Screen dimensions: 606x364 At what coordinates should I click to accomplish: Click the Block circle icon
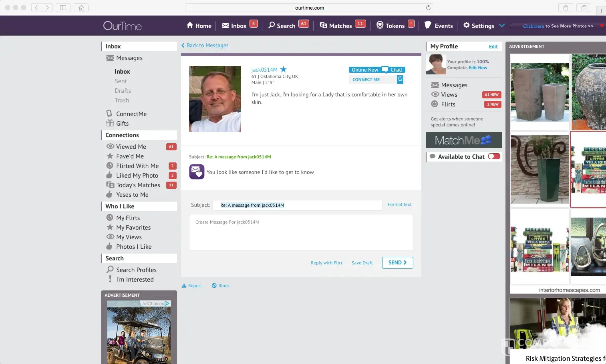click(x=214, y=286)
